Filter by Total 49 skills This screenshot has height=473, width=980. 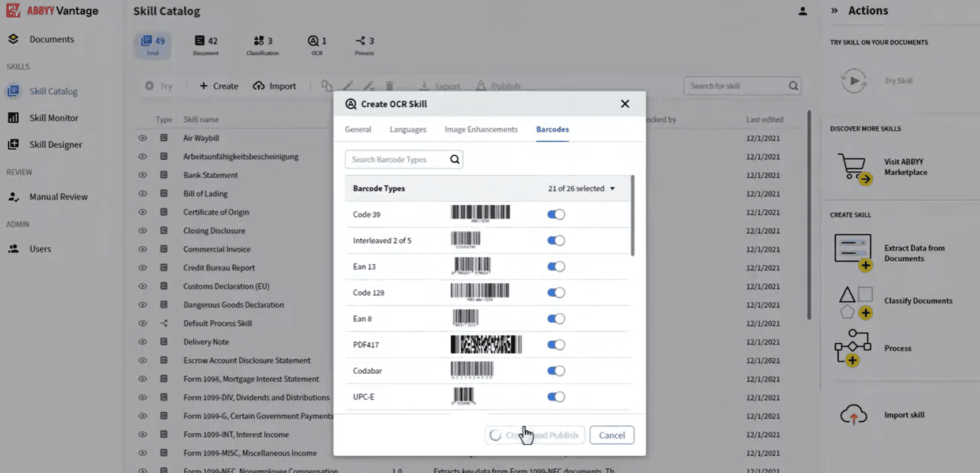pos(153,45)
